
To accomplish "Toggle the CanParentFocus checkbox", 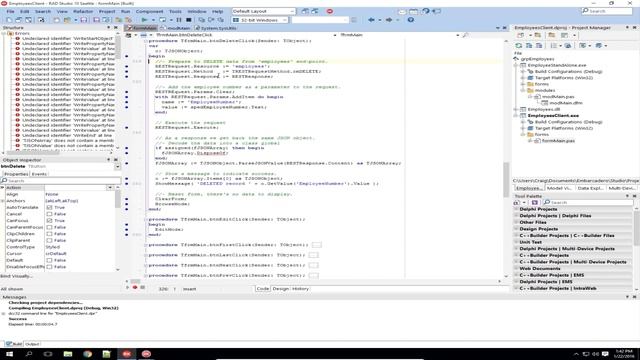I will (x=49, y=227).
